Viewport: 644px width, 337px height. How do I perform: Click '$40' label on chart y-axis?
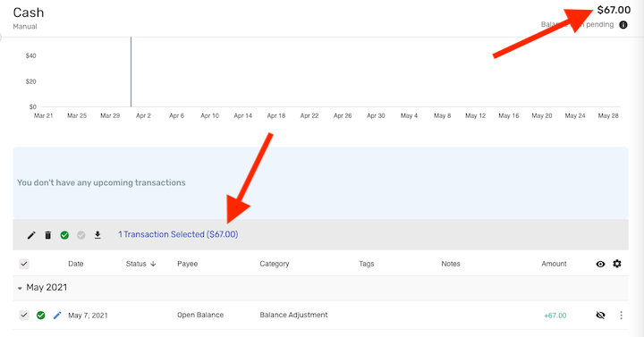click(30, 55)
